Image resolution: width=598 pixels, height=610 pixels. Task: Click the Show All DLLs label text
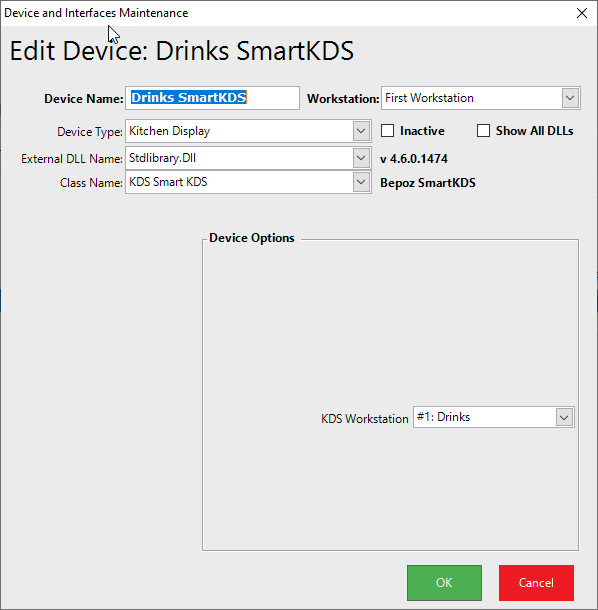pos(535,131)
